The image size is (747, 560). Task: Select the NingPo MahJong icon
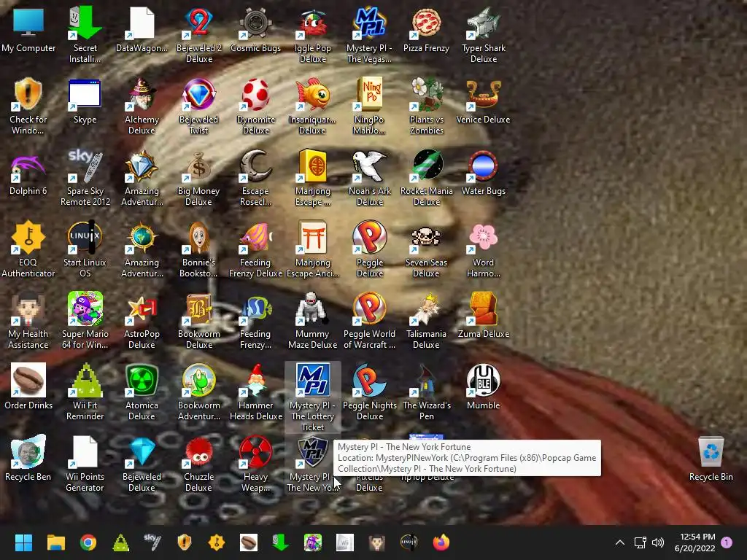pyautogui.click(x=369, y=106)
